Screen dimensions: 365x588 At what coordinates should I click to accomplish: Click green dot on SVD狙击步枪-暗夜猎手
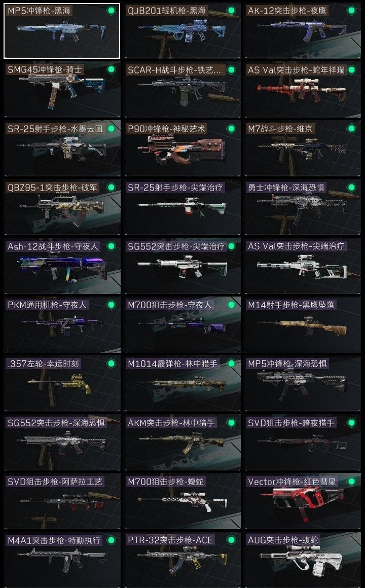[351, 423]
